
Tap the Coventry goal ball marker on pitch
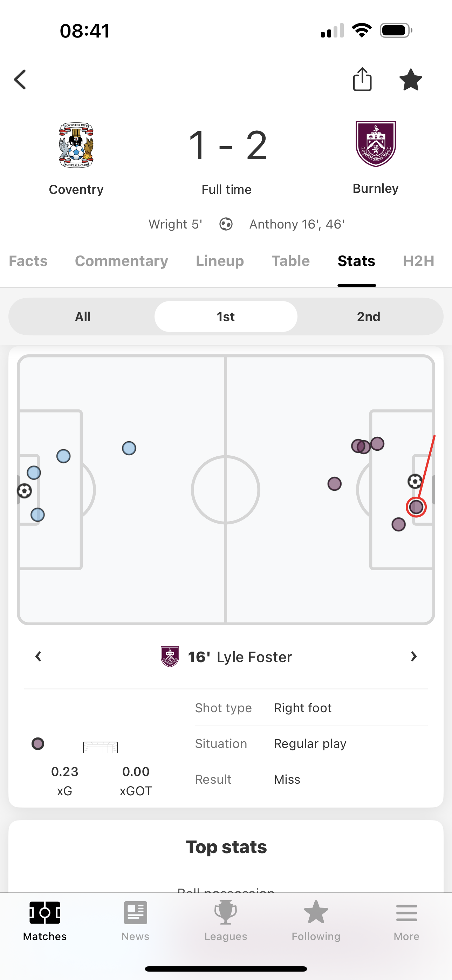pos(25,491)
